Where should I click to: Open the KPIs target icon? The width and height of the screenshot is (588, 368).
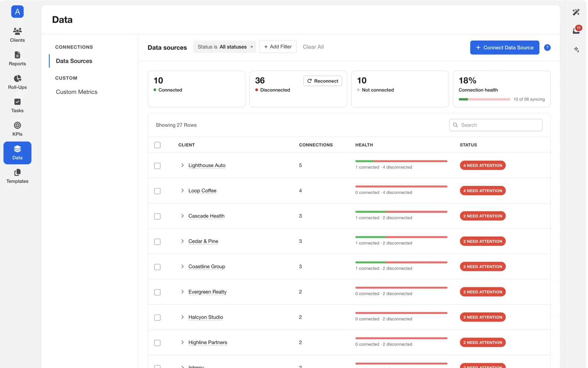[x=17, y=125]
